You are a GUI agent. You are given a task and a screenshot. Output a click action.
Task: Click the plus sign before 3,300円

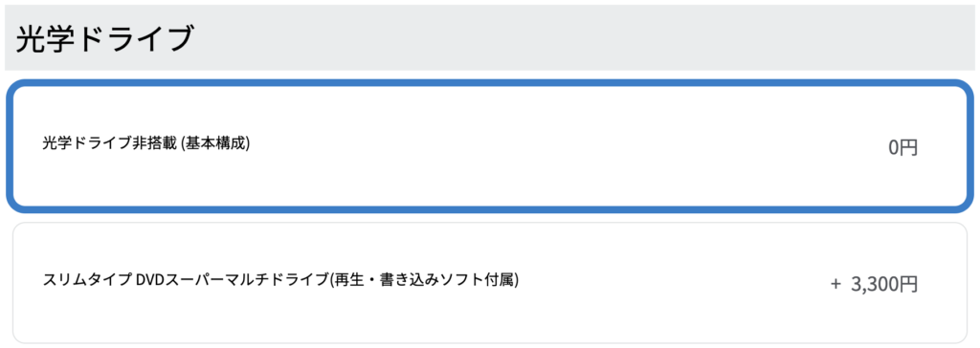click(x=835, y=285)
